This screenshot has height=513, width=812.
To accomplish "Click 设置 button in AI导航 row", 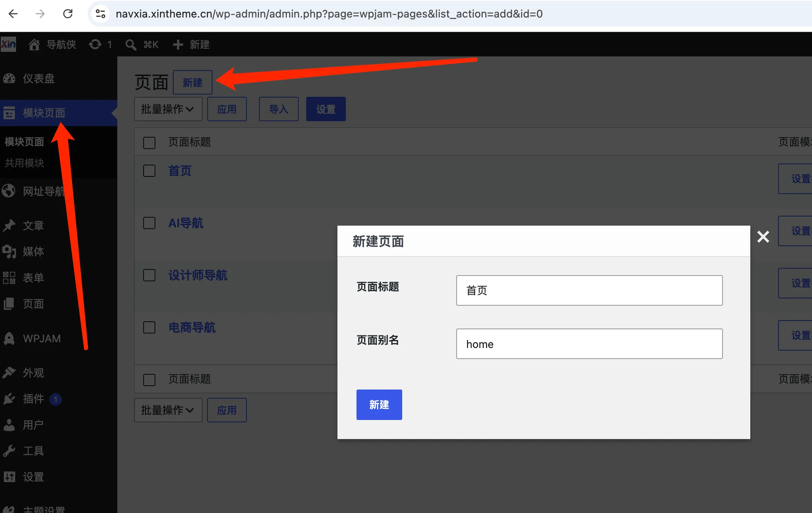I will [x=795, y=231].
